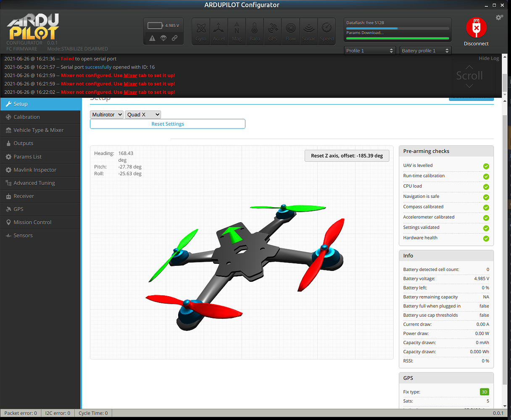Screen dimensions: 511x420
Task: Click the Reset Settings button
Action: (x=167, y=123)
